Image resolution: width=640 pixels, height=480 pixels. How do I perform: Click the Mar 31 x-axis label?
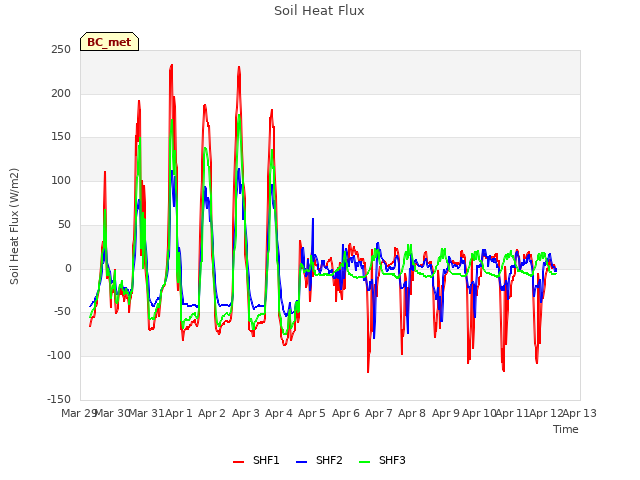tap(146, 413)
